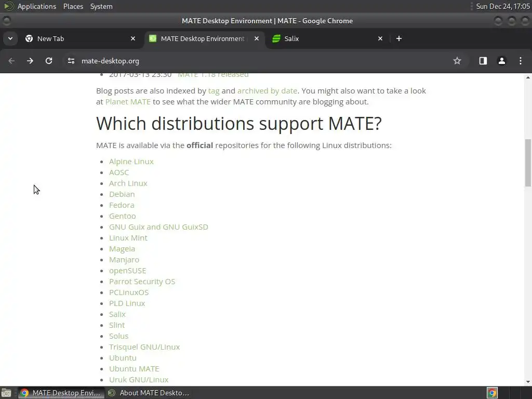This screenshot has width=532, height=399.
Task: Switch to the New Tab tab
Action: tap(79, 38)
